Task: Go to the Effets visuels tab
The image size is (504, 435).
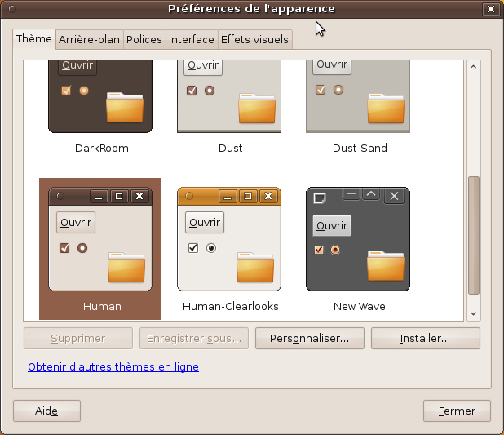Action: [x=254, y=39]
